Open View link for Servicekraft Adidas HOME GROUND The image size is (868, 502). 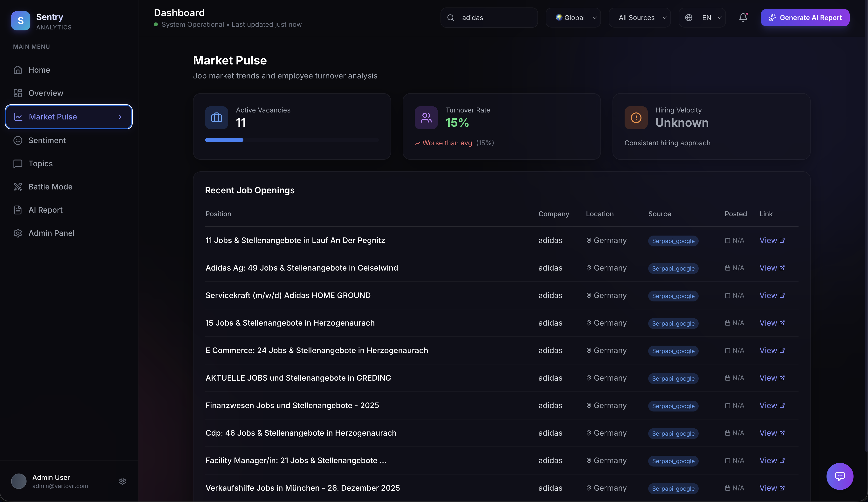(x=772, y=296)
